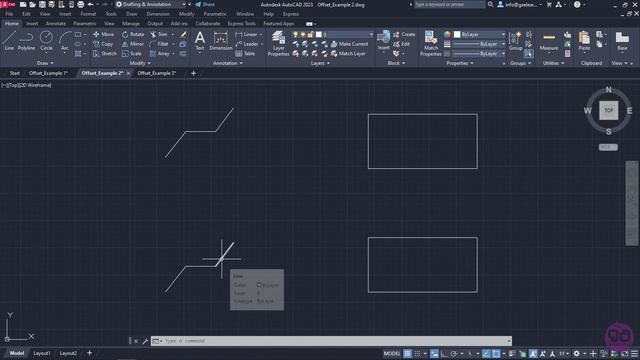
Task: Click the MODEL status bar button
Action: pos(392,353)
